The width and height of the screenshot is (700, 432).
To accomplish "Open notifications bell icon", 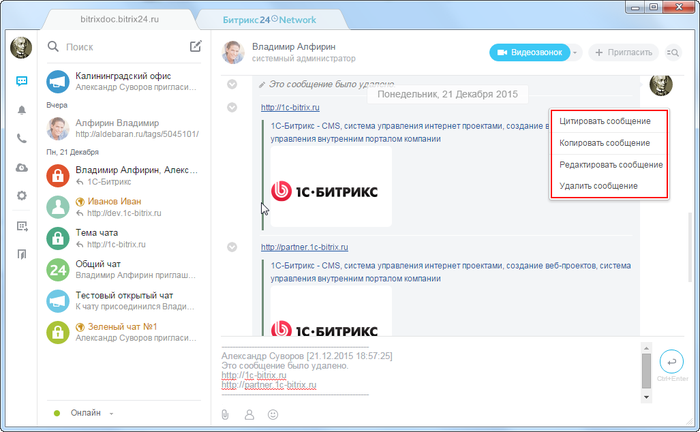I will tap(21, 110).
